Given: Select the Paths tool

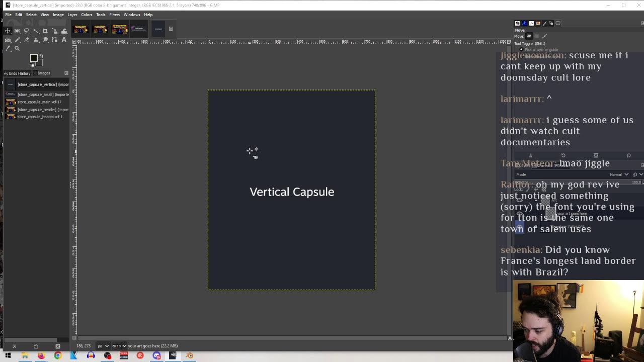Looking at the screenshot, I should coord(55,40).
